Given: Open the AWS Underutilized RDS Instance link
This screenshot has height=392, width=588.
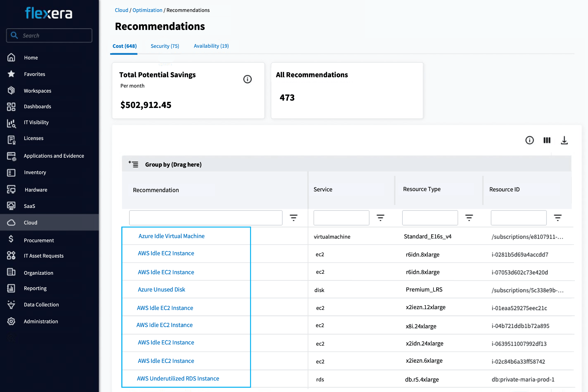Looking at the screenshot, I should click(x=178, y=379).
